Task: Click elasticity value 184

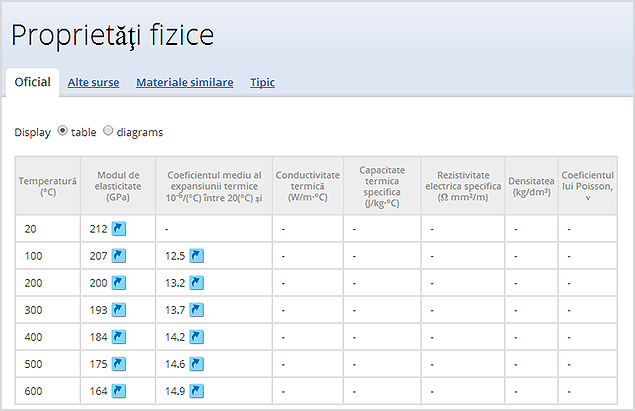Action: (x=98, y=337)
